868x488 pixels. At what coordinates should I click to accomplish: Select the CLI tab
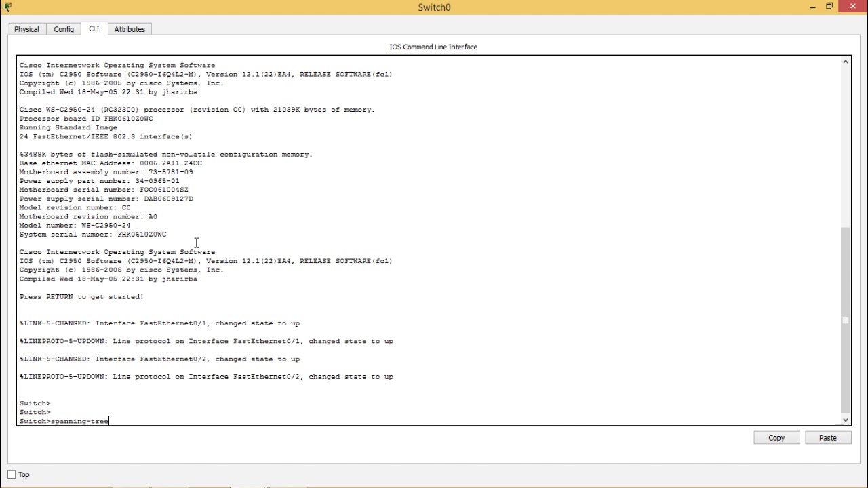pyautogui.click(x=94, y=28)
